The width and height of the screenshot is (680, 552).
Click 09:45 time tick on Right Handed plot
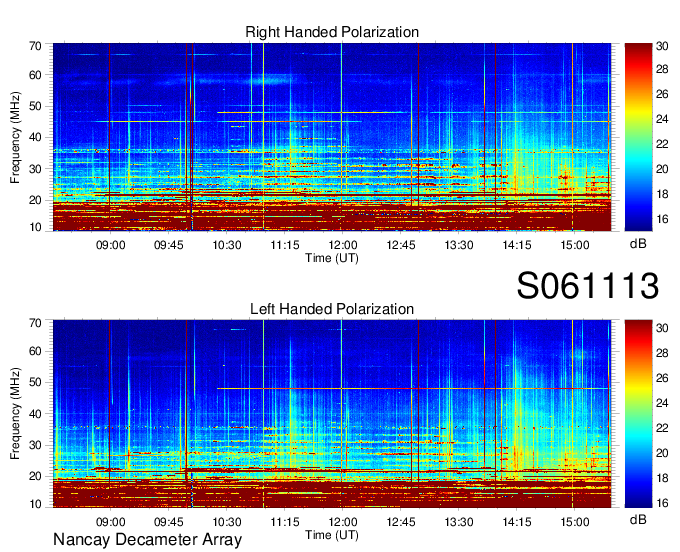(169, 245)
